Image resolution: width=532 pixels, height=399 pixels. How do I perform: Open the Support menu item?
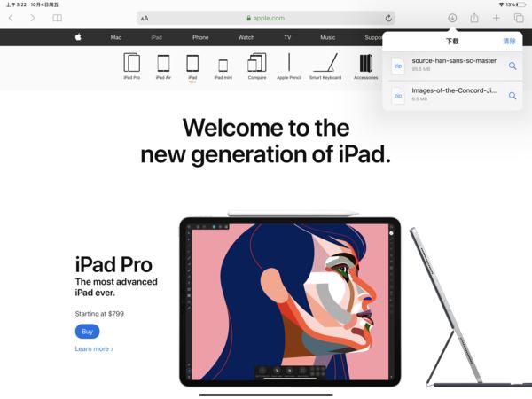click(x=373, y=37)
